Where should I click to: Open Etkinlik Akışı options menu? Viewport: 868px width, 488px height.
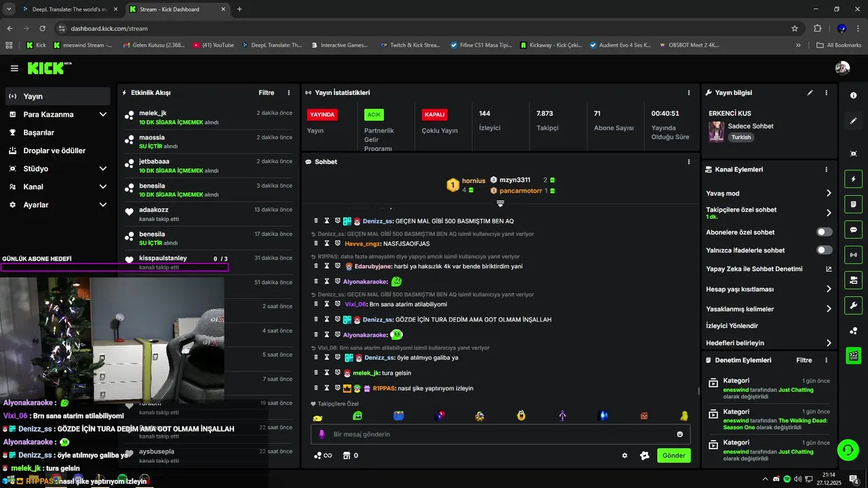tap(289, 92)
